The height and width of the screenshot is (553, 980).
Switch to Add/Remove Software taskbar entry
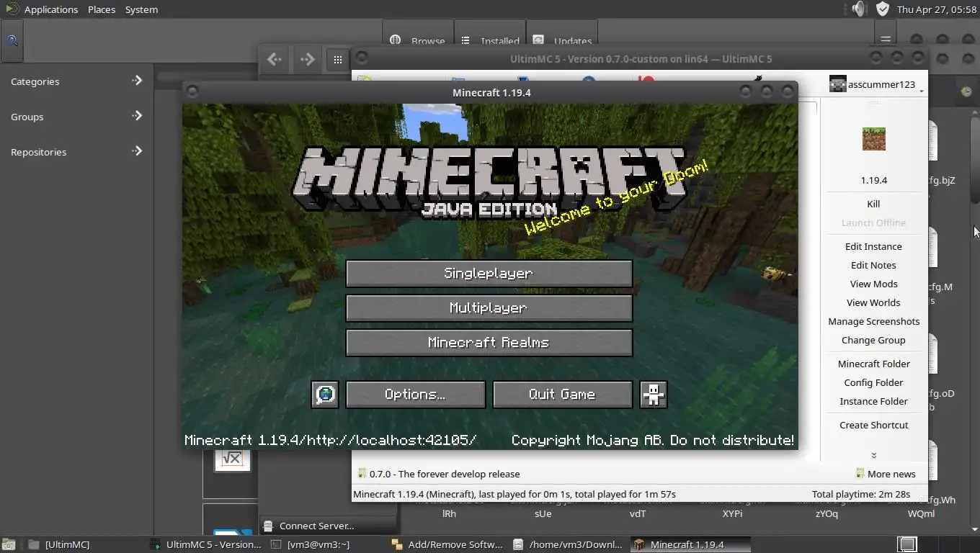click(x=447, y=544)
